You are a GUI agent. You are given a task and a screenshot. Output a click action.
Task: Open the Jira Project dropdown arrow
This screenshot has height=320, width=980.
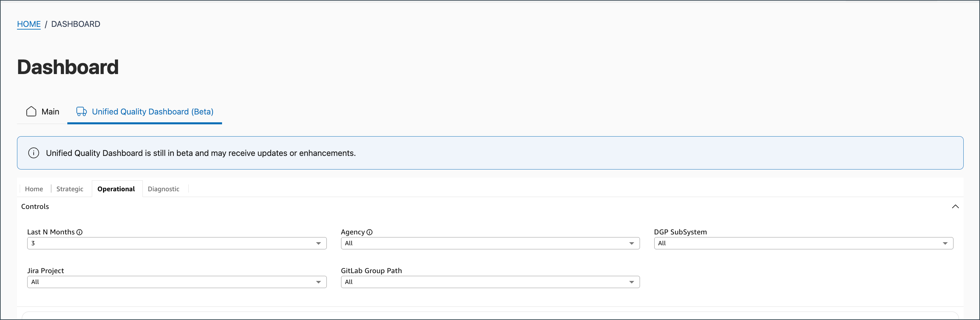(318, 282)
